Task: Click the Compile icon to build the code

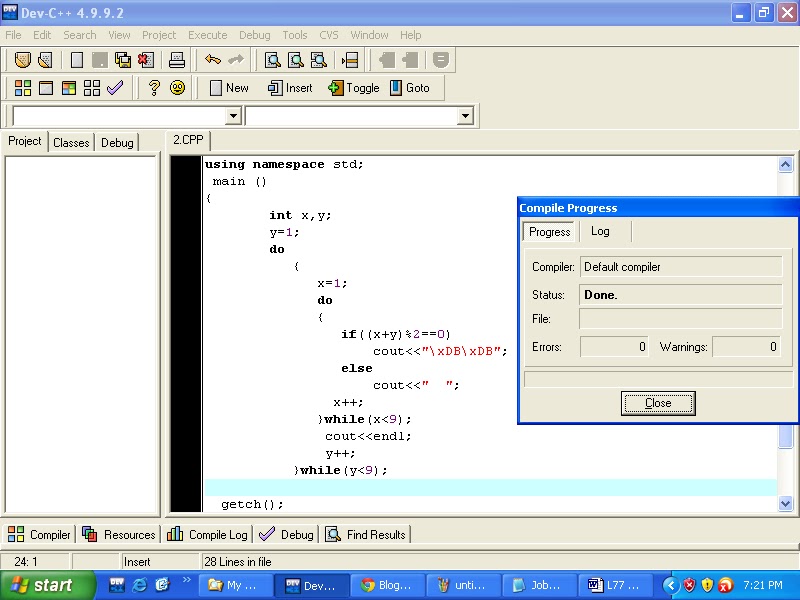Action: (x=21, y=88)
